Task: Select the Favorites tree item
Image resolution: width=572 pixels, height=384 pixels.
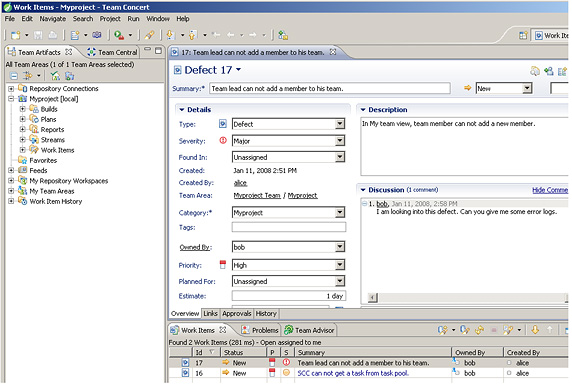Action: (x=43, y=160)
